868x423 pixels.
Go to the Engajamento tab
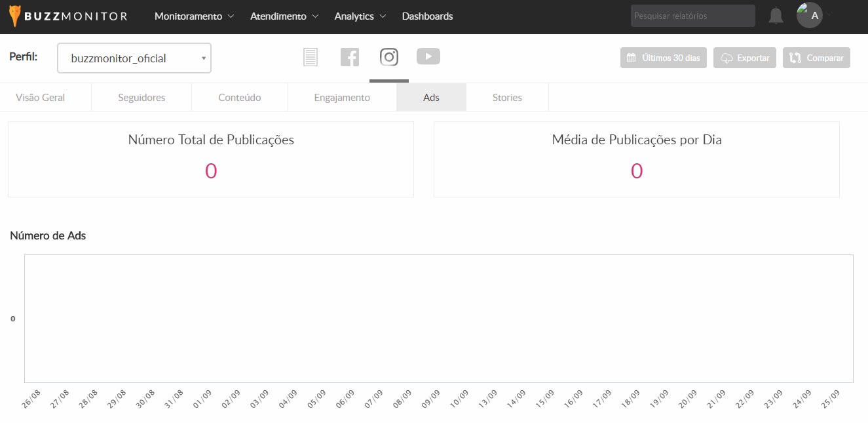(x=341, y=98)
